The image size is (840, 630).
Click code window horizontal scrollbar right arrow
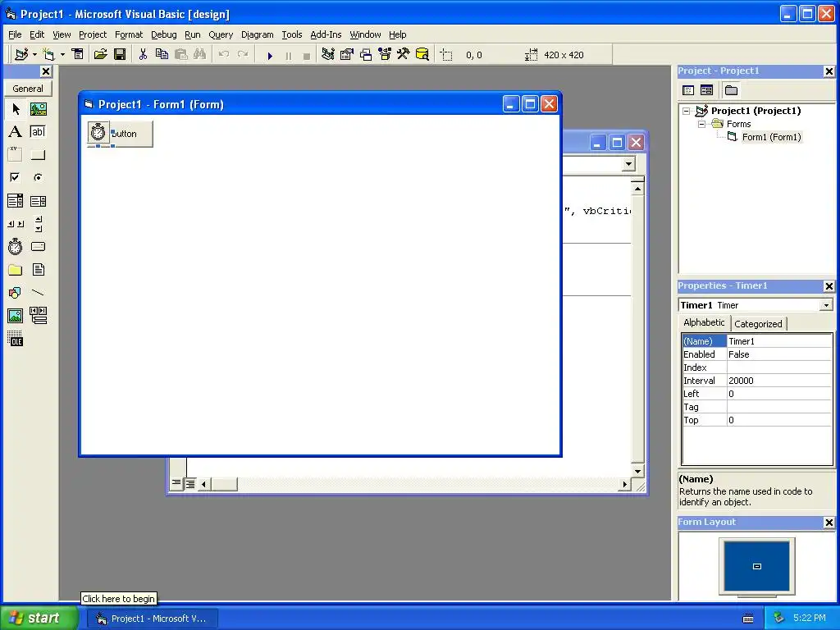tap(624, 484)
